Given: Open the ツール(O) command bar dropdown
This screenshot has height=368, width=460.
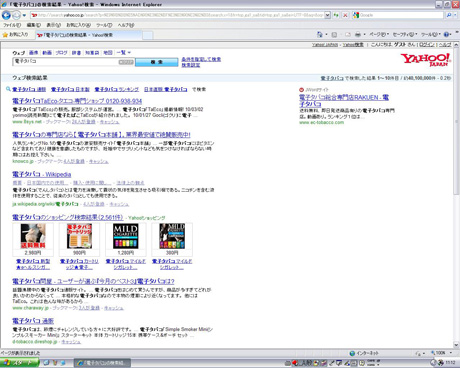Looking at the screenshot, I should 431,34.
